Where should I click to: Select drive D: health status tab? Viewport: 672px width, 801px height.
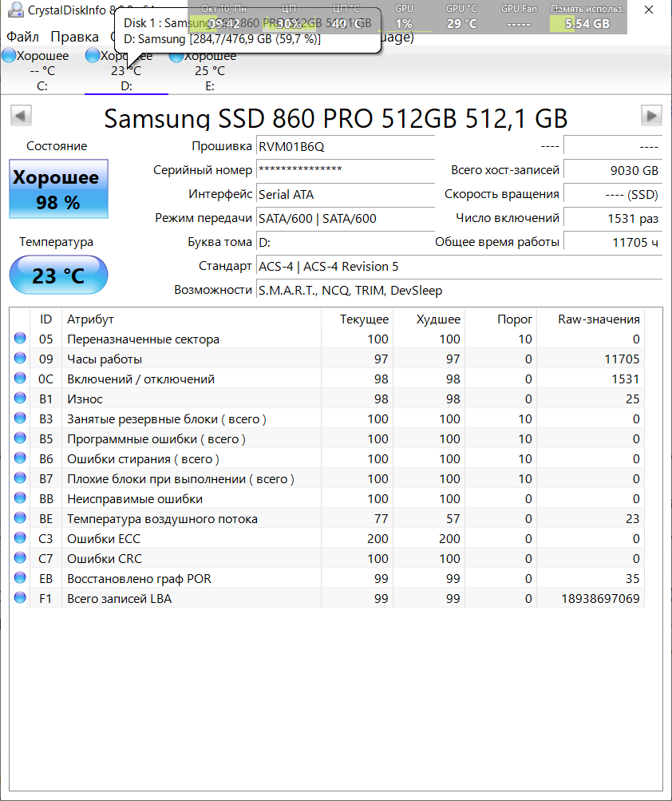click(x=126, y=70)
